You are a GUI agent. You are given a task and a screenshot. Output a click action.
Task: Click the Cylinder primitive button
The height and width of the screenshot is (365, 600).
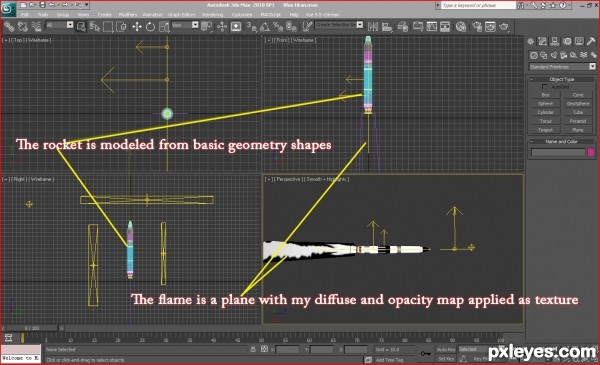click(x=545, y=112)
